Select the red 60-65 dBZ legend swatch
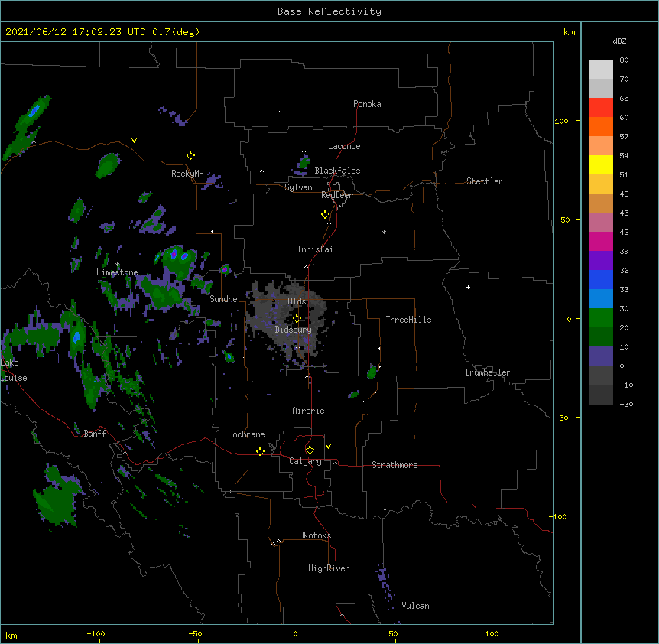This screenshot has width=659, height=644. pyautogui.click(x=601, y=107)
